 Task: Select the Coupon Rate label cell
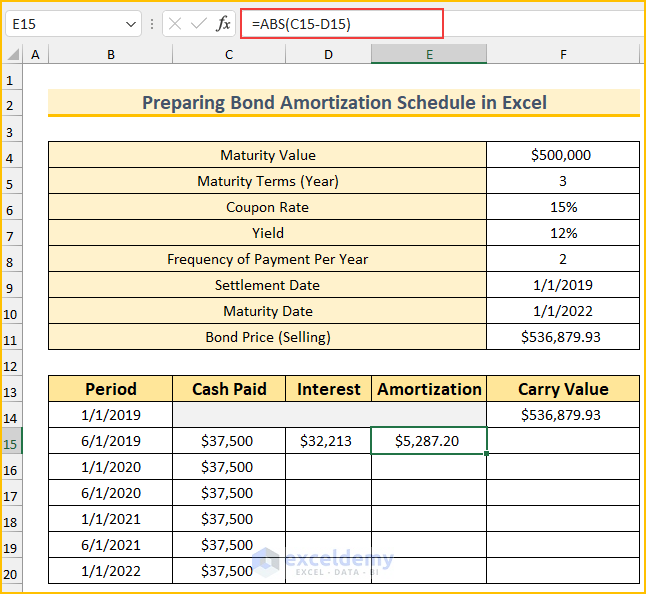point(267,207)
